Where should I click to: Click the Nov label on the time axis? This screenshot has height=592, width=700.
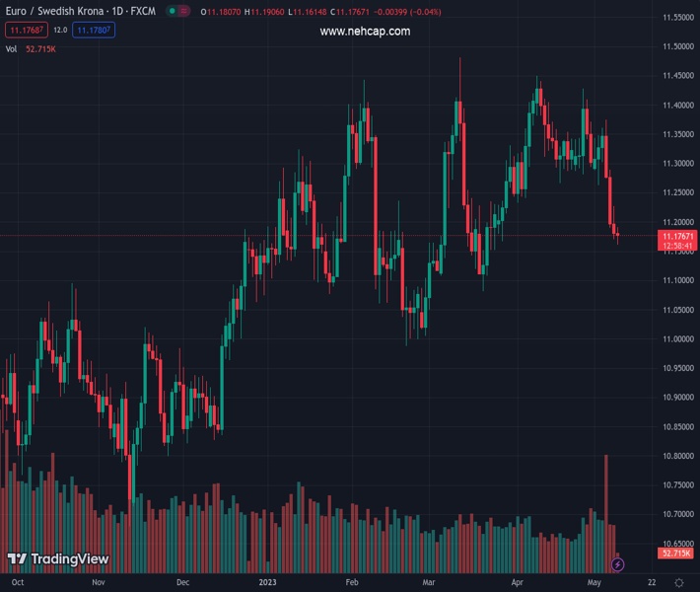[x=99, y=582]
